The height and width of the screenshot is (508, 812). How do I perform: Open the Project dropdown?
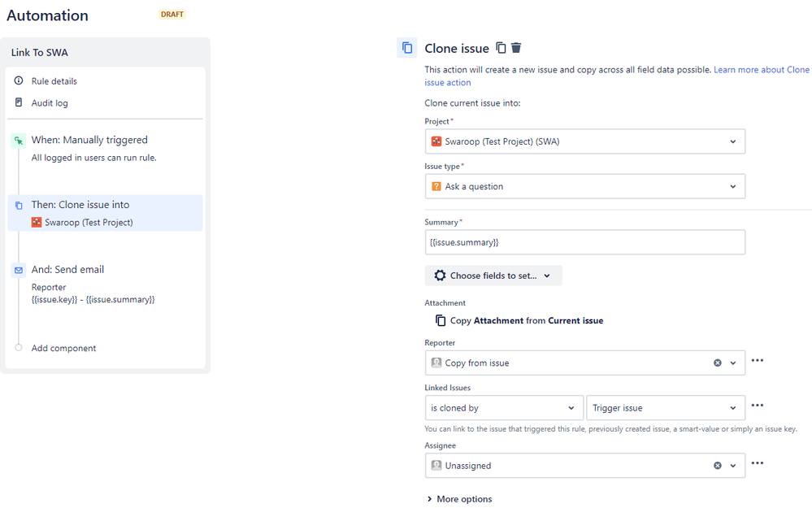[x=585, y=141]
